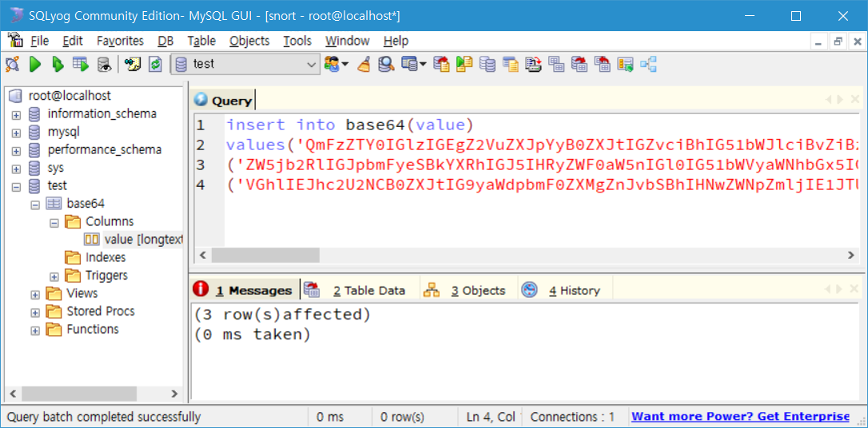Open the Table menu
Viewport: 868px width, 428px height.
(x=201, y=41)
